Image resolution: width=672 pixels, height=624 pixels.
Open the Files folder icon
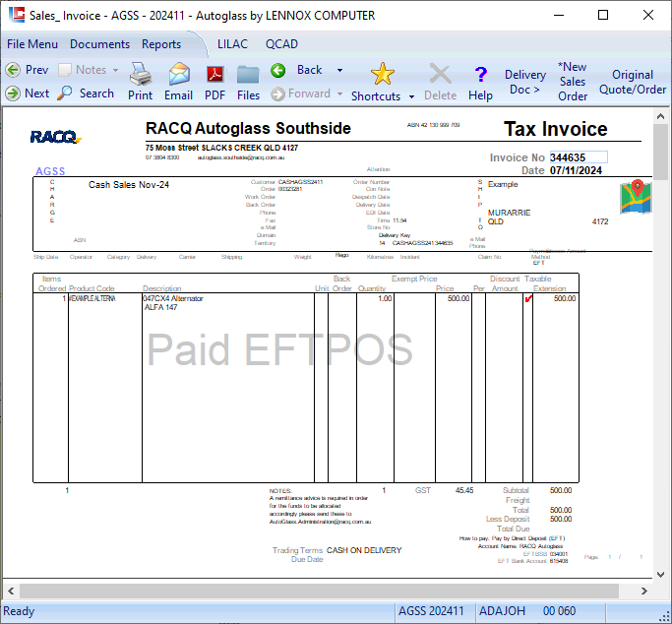[x=248, y=75]
